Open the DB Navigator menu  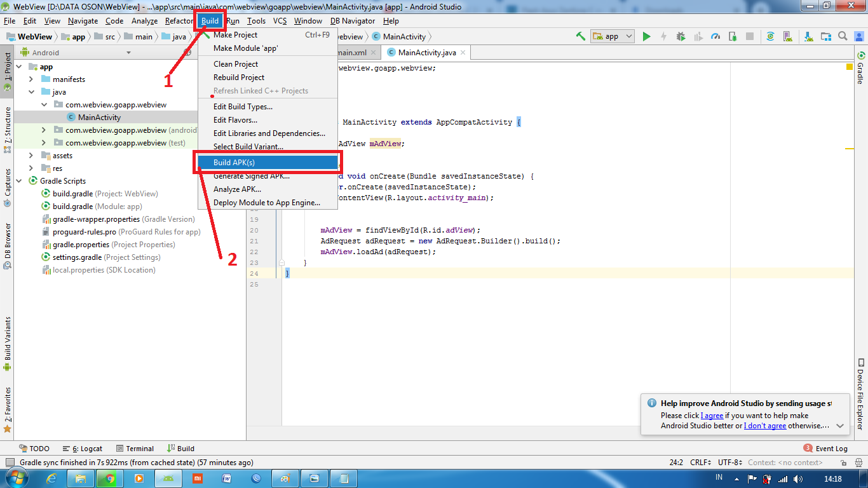(x=353, y=21)
